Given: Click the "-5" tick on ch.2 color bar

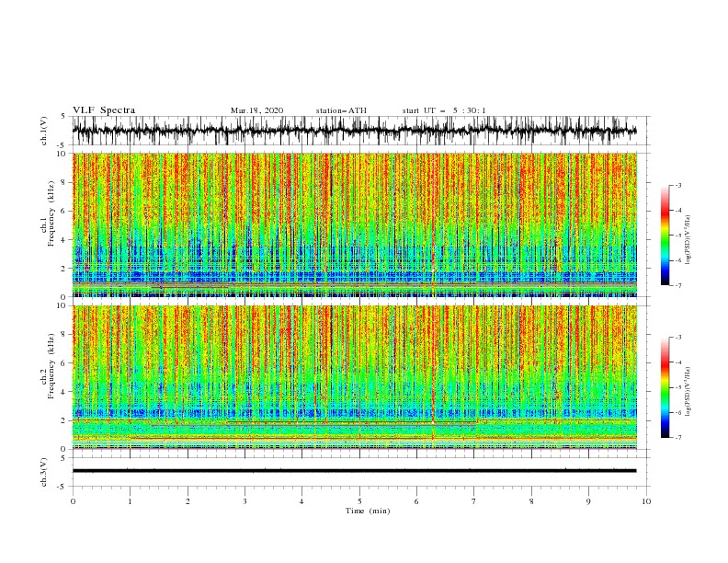Looking at the screenshot, I should pyautogui.click(x=677, y=387).
